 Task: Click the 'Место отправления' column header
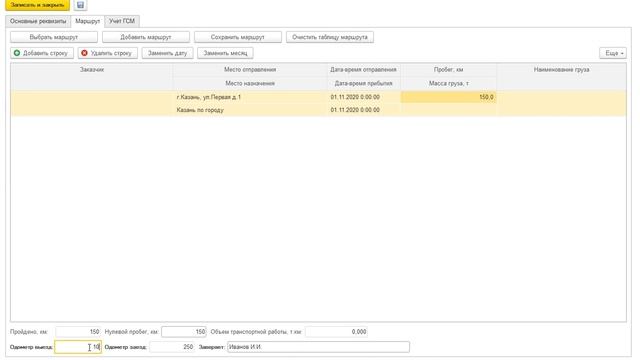coord(250,70)
